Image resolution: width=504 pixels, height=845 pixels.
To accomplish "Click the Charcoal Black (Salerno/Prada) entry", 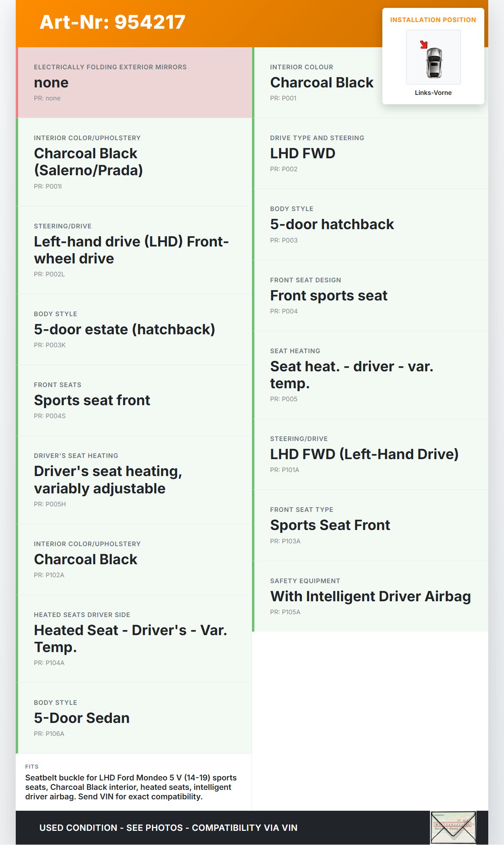I will pos(88,162).
